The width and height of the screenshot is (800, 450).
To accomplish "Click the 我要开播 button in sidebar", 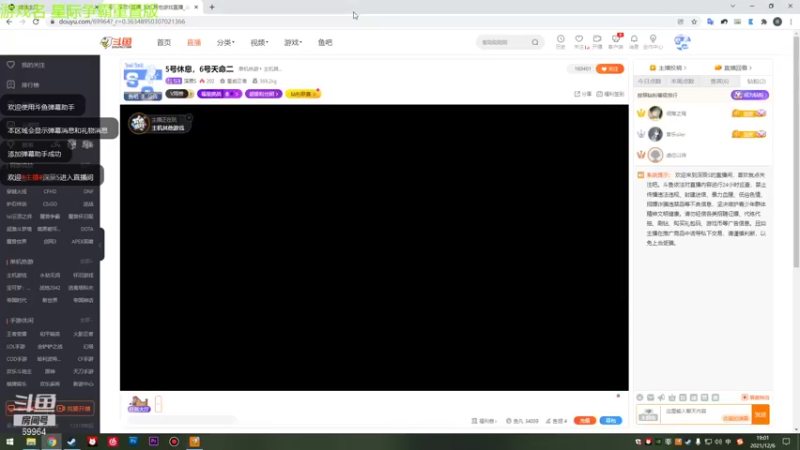I will (74, 409).
